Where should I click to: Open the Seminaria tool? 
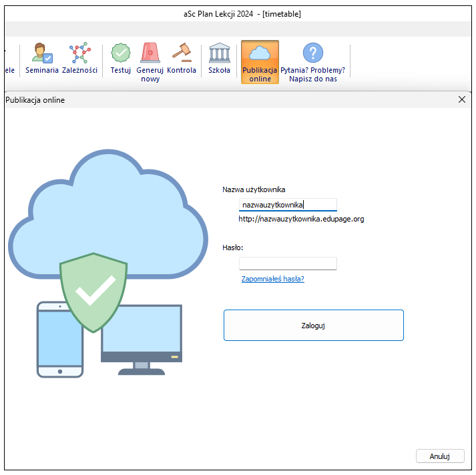click(42, 59)
